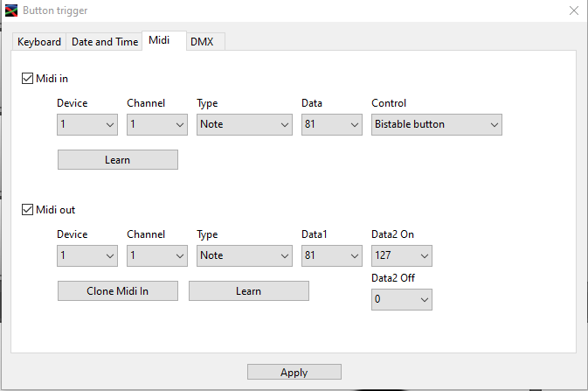Open the Midi in Type dropdown
The width and height of the screenshot is (588, 391).
coord(245,125)
